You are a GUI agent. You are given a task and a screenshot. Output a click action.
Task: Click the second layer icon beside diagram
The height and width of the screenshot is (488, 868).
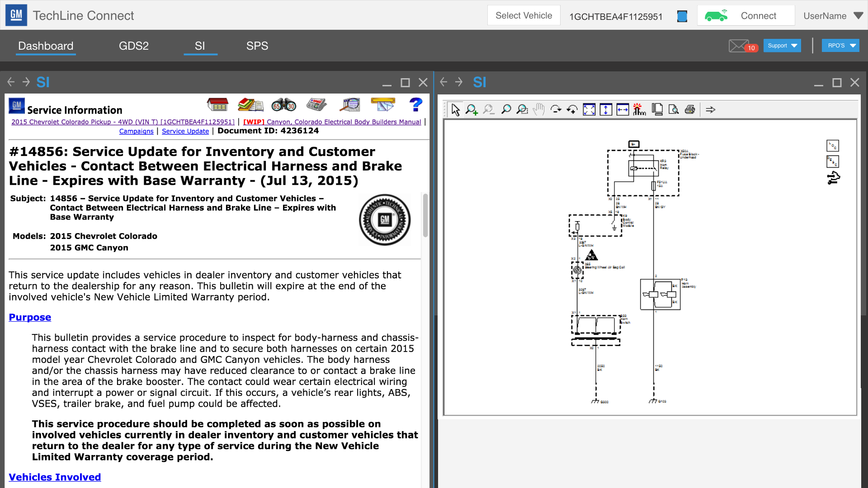click(833, 161)
